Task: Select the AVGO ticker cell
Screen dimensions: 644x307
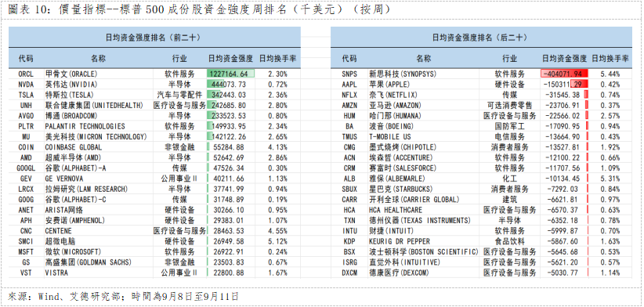Action: coord(26,116)
